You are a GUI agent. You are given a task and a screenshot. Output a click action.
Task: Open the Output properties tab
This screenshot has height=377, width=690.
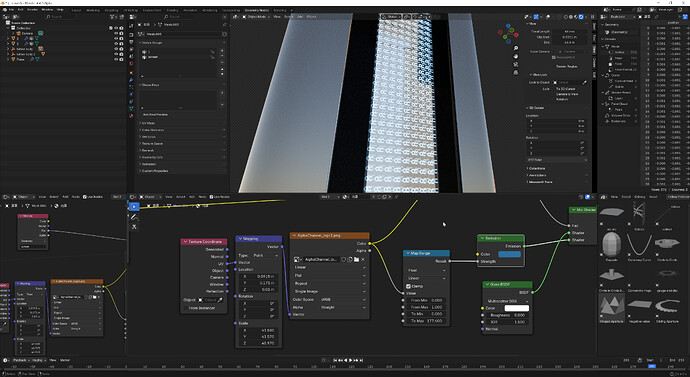tap(131, 42)
